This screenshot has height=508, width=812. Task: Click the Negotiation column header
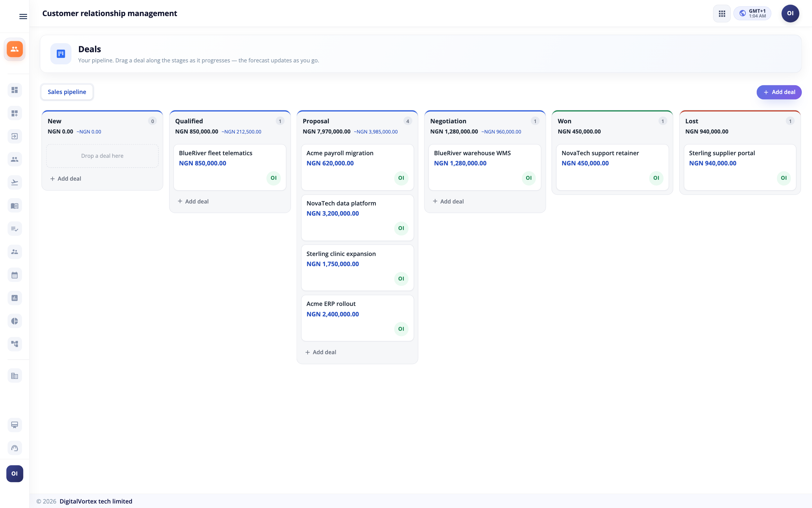click(x=448, y=121)
